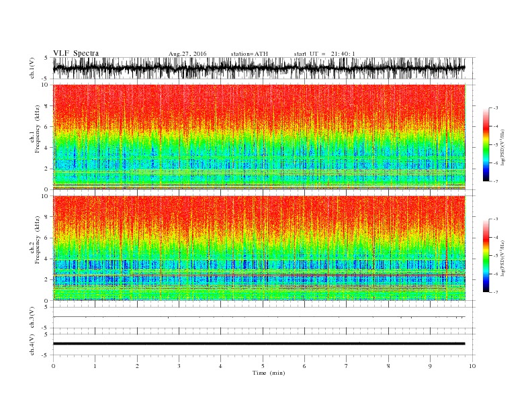Click the time axis tick label "3"

point(179,366)
